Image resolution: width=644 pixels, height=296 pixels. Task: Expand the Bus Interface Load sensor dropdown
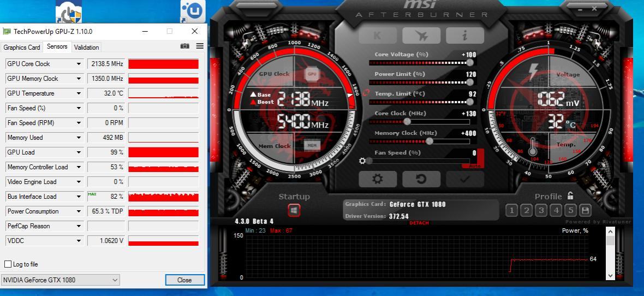[x=79, y=197]
